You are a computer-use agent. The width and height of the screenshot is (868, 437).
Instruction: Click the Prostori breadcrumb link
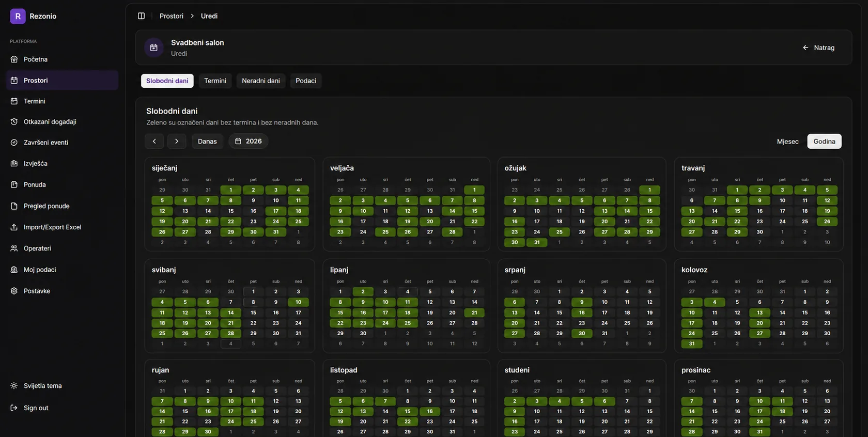[172, 16]
